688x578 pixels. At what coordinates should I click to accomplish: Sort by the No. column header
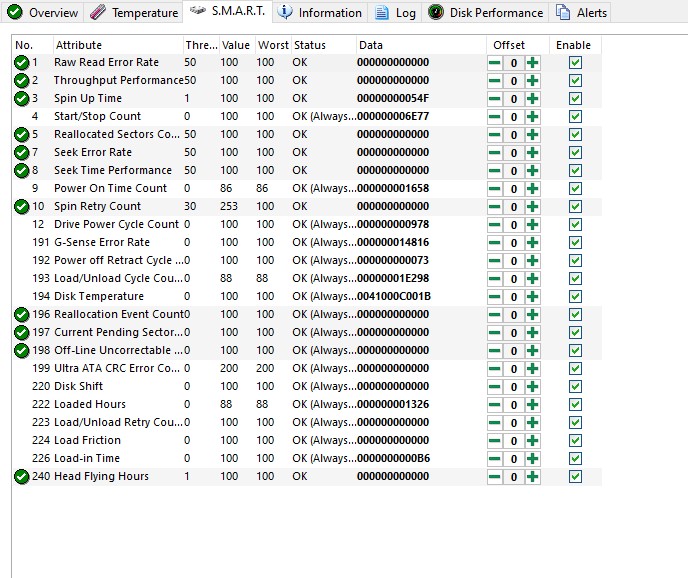coord(32,45)
